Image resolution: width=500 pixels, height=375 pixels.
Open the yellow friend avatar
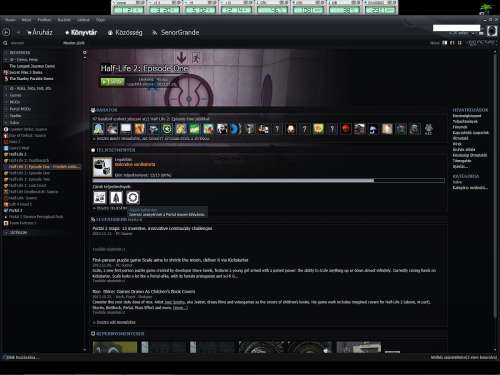318,129
